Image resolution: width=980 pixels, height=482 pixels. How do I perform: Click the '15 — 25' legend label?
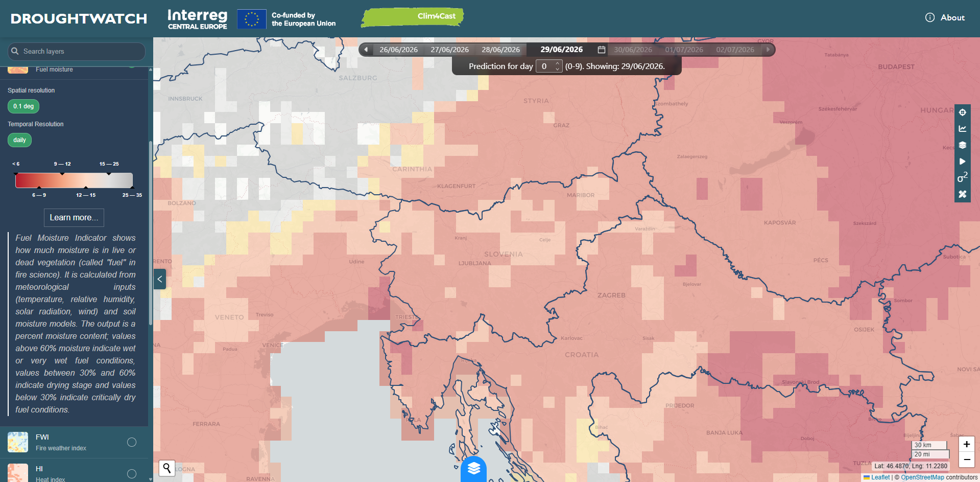[109, 164]
